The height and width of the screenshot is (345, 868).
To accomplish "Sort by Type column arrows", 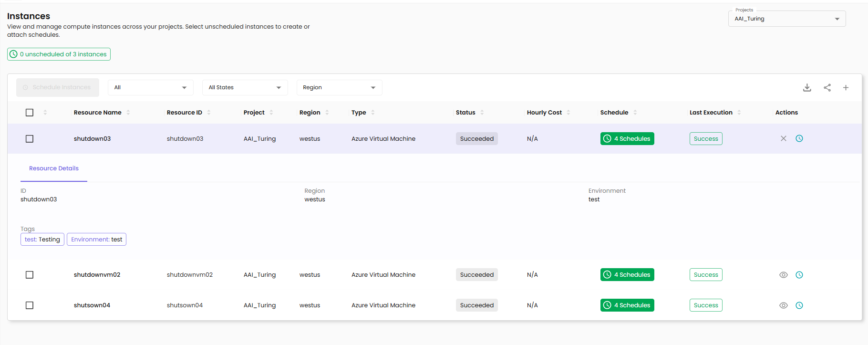I will [x=373, y=113].
